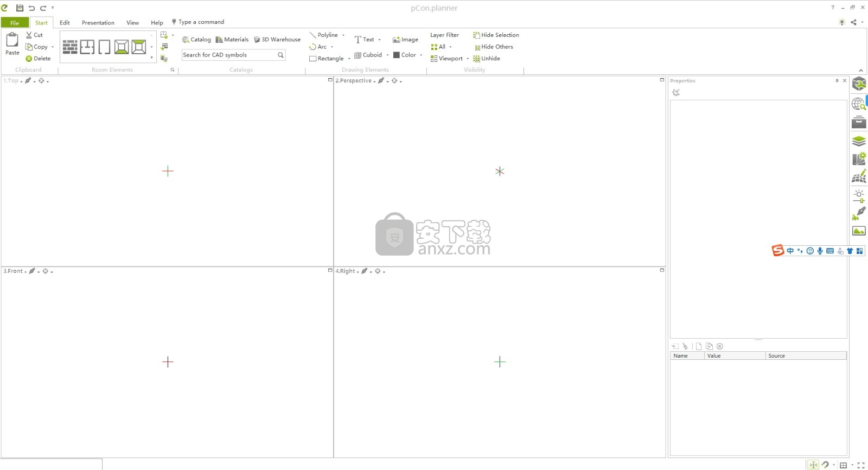Open the File menu
This screenshot has width=868, height=470.
click(15, 22)
